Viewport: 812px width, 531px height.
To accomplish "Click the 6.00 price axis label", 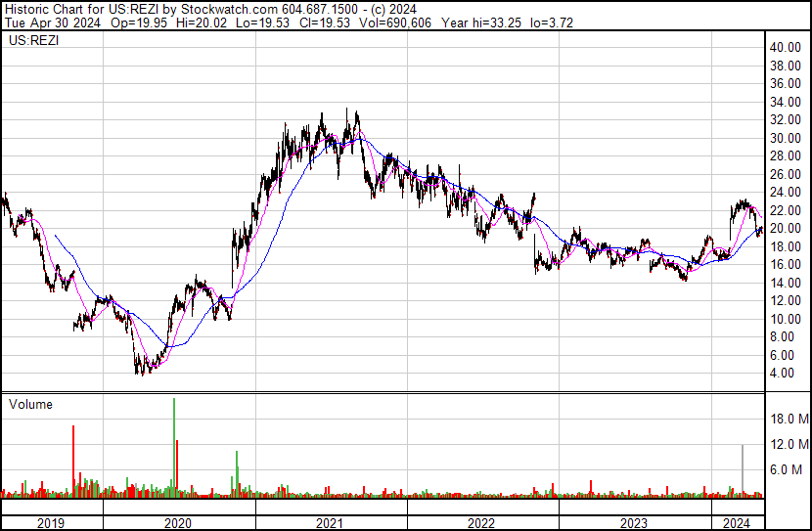I will coord(782,356).
